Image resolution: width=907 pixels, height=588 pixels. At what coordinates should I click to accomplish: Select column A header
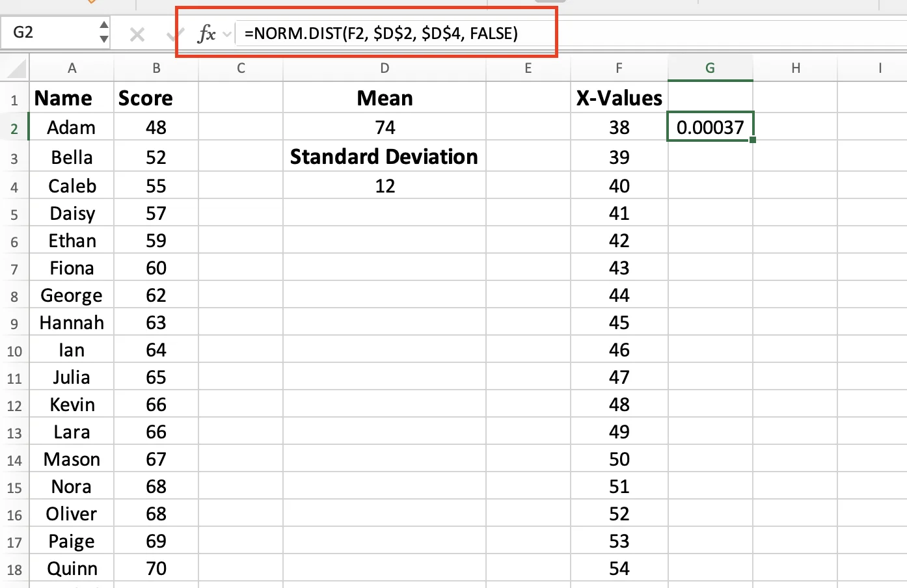[72, 68]
